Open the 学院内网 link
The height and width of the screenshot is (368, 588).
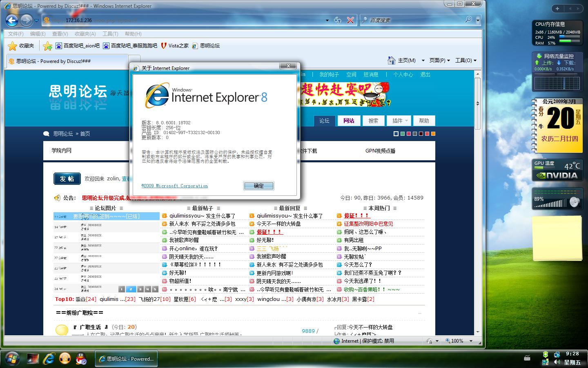coord(61,150)
